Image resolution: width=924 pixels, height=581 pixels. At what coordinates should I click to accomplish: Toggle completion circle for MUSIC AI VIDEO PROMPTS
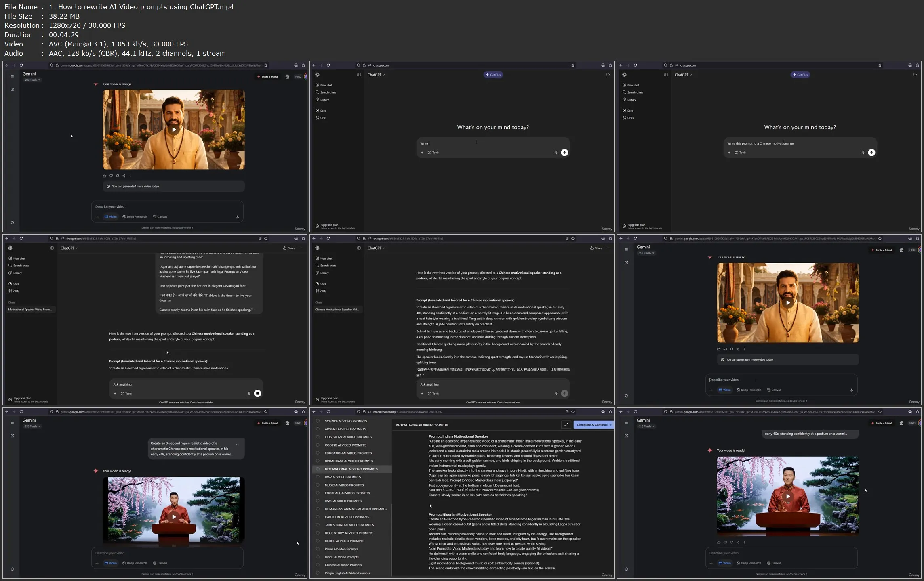point(318,485)
